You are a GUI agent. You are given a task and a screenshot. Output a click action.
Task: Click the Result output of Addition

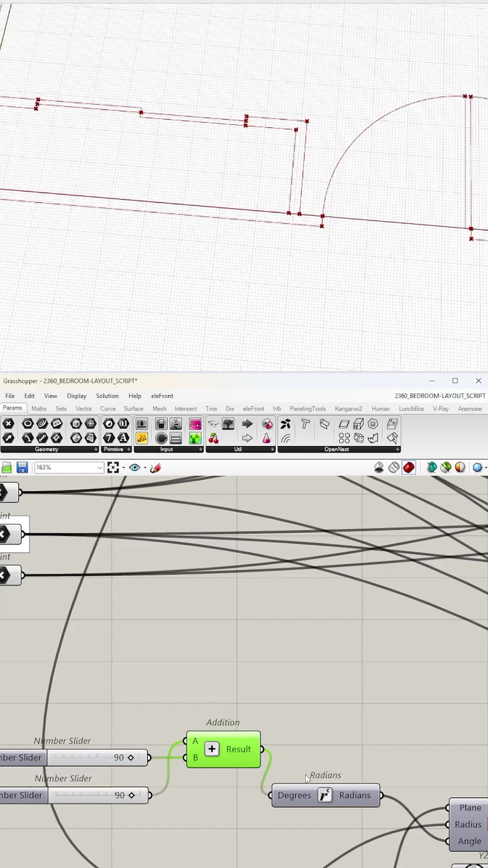[x=239, y=749]
